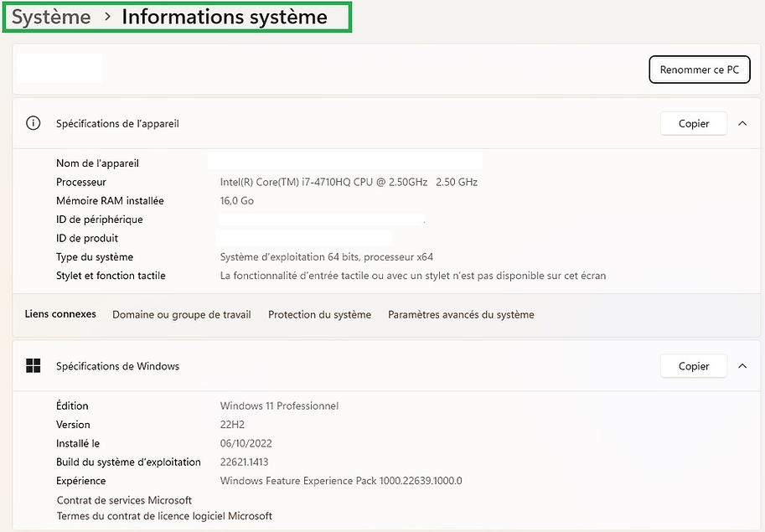Select the Expérience label
Image resolution: width=765 pixels, height=532 pixels.
(81, 481)
